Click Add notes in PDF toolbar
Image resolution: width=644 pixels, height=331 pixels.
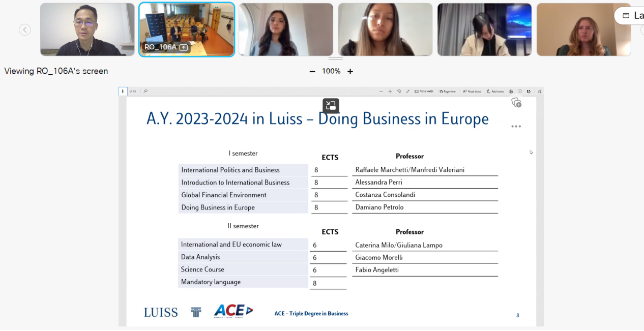point(495,92)
